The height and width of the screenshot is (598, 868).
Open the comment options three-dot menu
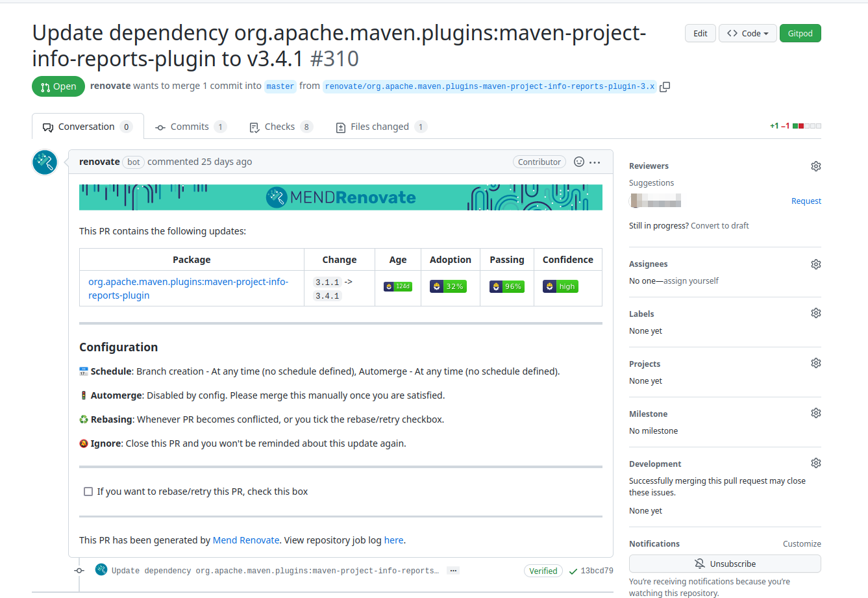click(595, 162)
